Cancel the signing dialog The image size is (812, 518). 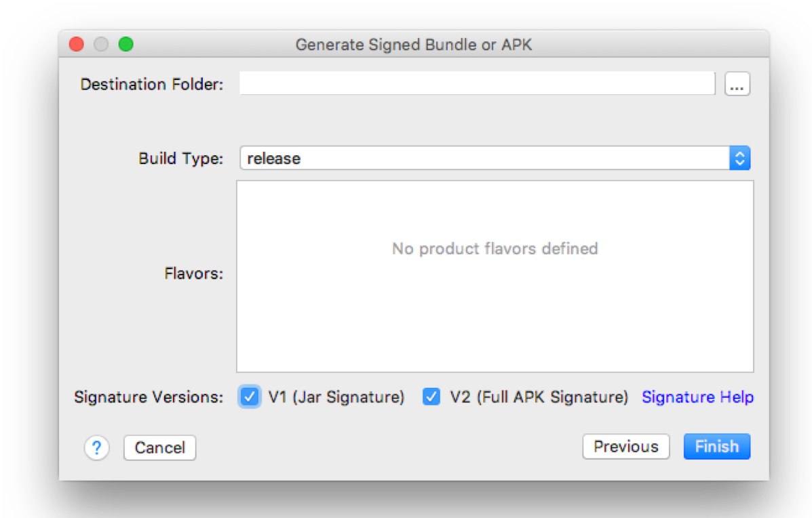click(x=159, y=447)
